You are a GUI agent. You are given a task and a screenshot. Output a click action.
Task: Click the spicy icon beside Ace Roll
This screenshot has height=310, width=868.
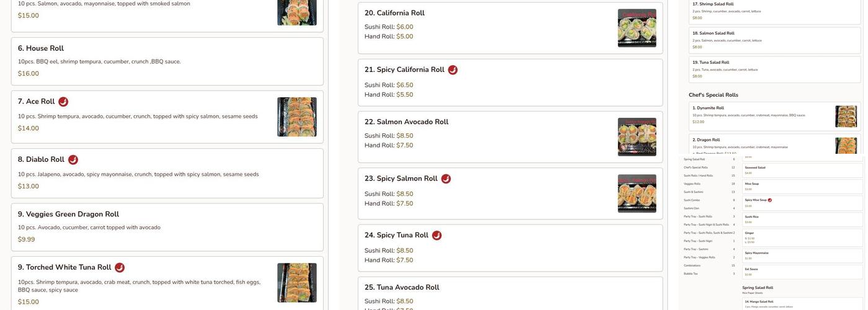point(63,102)
